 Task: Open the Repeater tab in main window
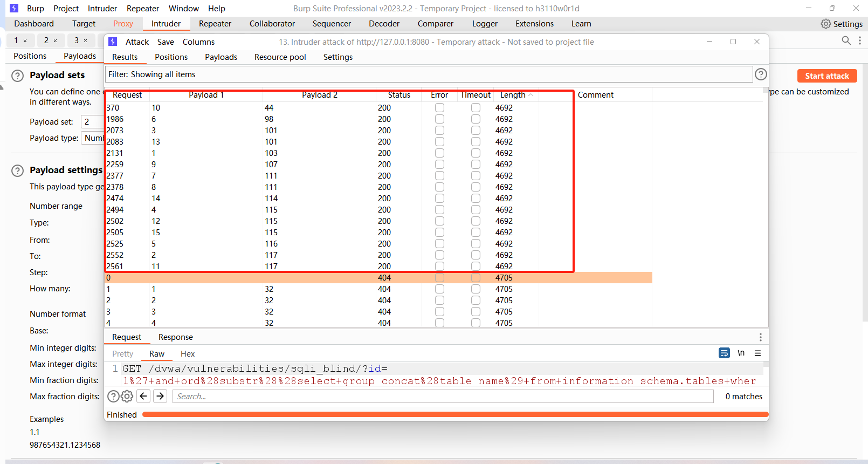pyautogui.click(x=215, y=24)
